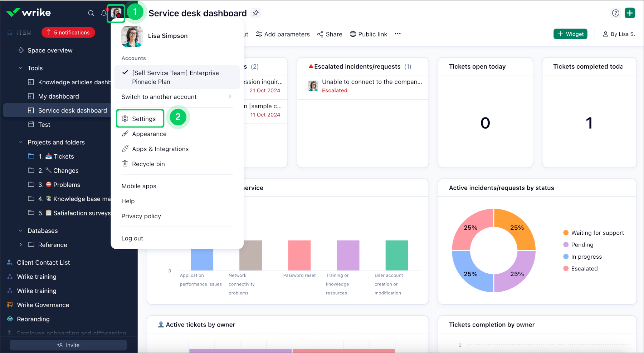Click the green plus create button
Screen dimensions: 644x353
pos(630,13)
